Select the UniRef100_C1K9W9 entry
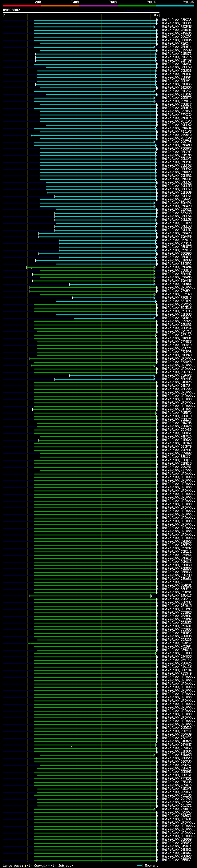197x868 pixels. [x=177, y=260]
